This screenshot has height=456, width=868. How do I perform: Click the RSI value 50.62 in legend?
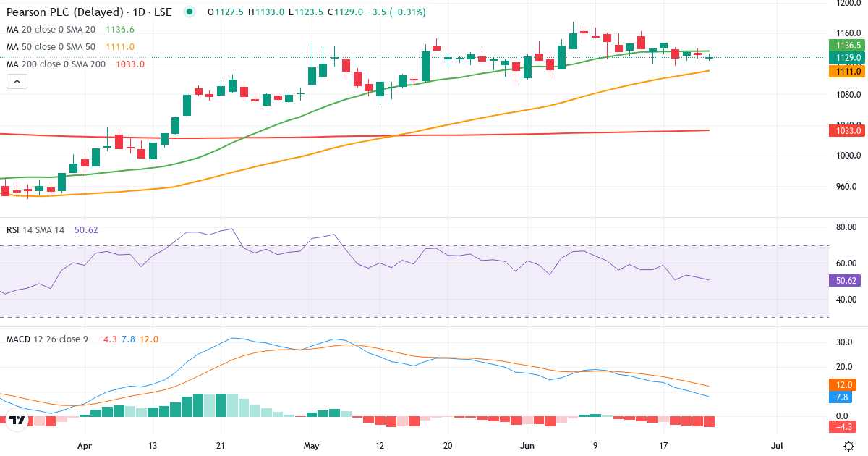(86, 230)
